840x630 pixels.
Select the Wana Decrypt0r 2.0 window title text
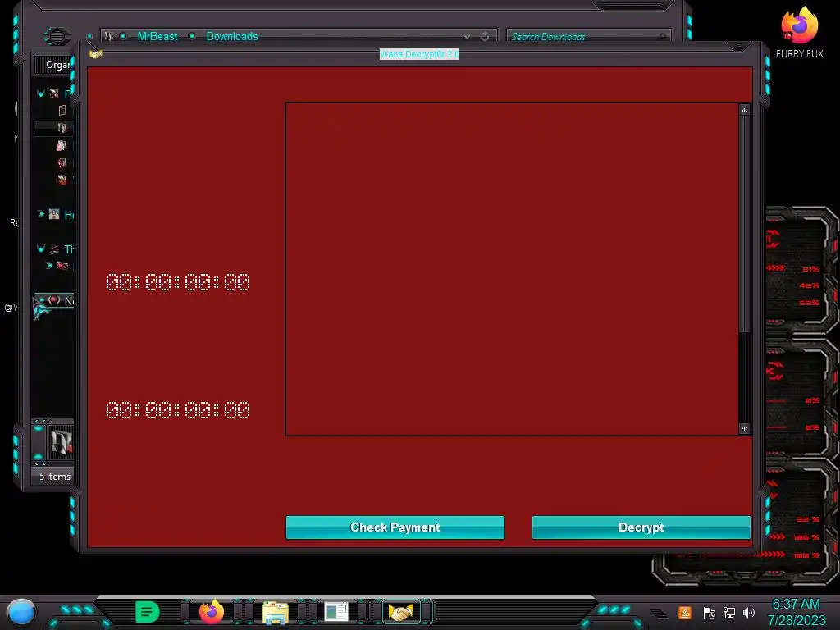(x=419, y=54)
